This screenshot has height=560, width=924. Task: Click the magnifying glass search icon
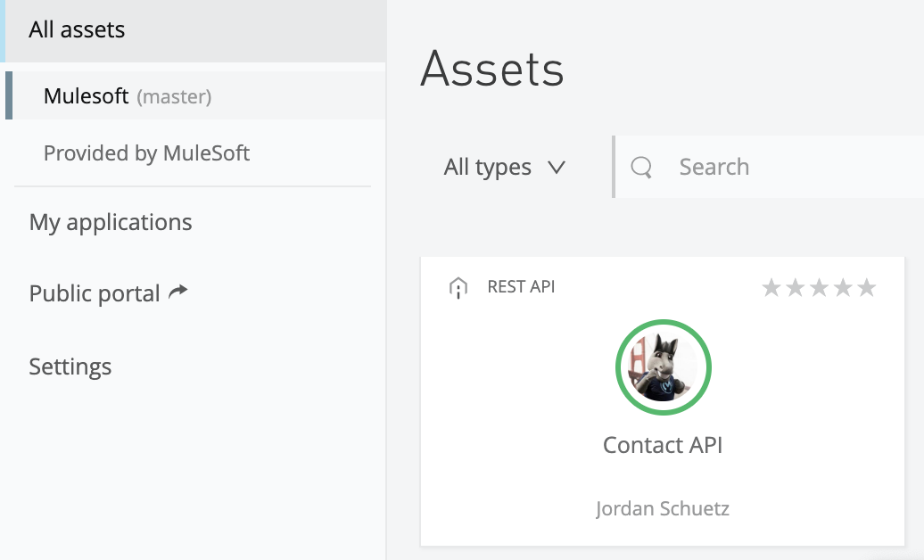coord(641,168)
